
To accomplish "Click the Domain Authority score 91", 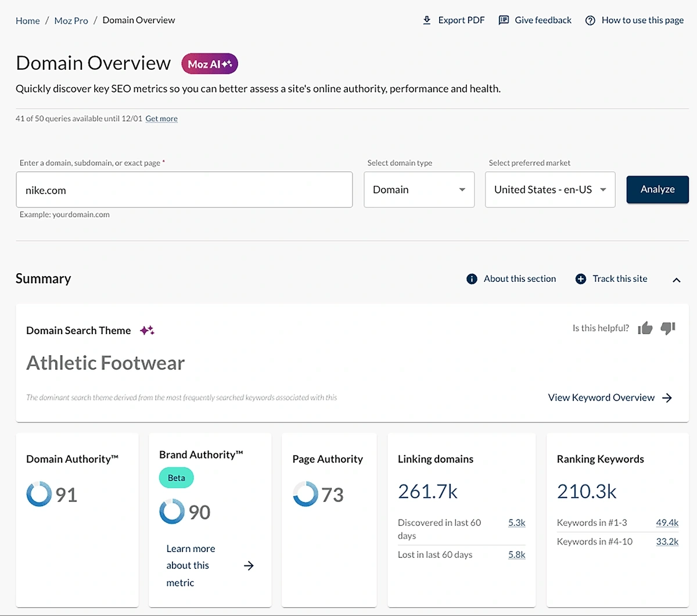I will click(x=66, y=495).
